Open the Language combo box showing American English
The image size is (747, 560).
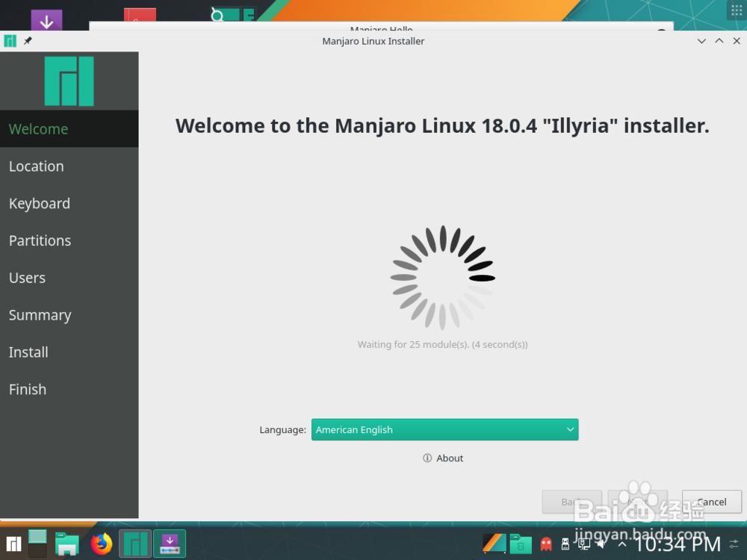click(x=444, y=429)
